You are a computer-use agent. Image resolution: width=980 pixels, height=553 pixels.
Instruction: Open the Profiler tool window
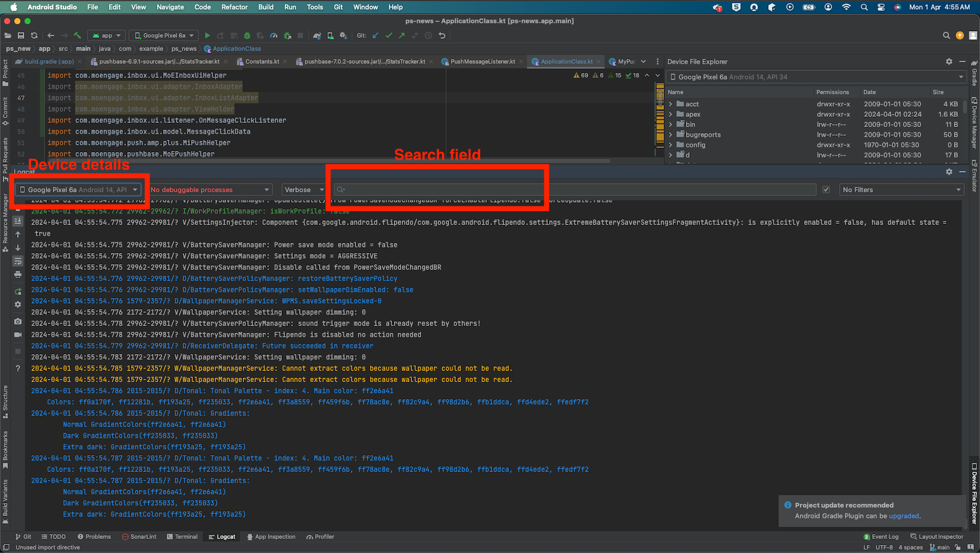click(321, 537)
